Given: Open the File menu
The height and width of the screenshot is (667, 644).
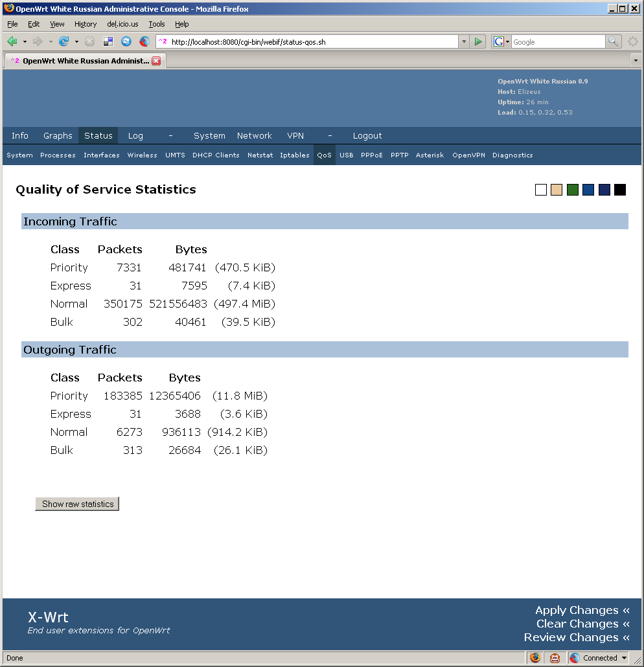Looking at the screenshot, I should point(12,24).
